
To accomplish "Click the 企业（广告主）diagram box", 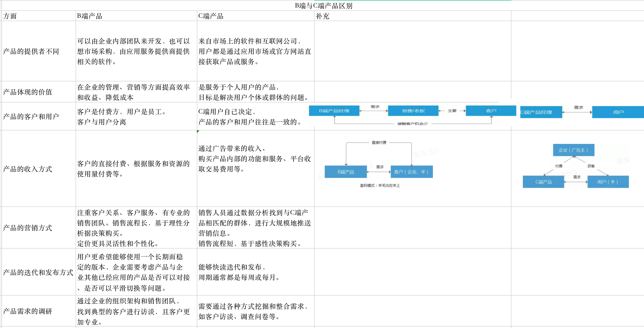I will 573,150.
